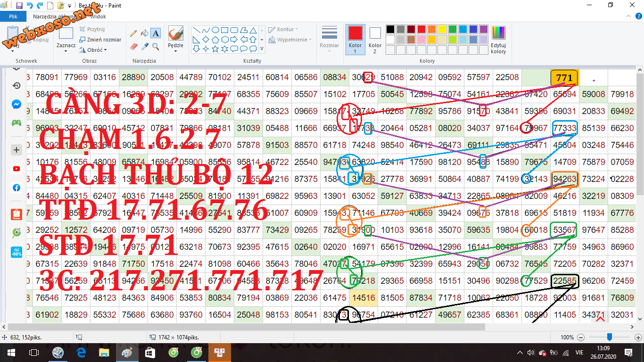
Task: Click the scroll down arrow in shapes gallery
Action: (262, 39)
